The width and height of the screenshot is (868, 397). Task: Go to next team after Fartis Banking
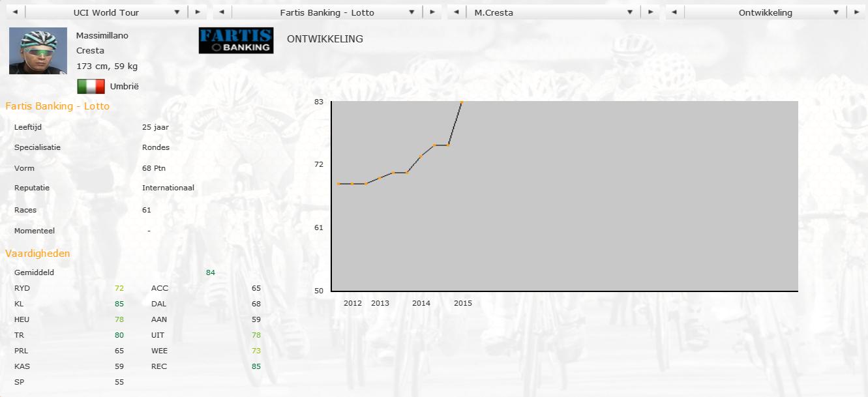click(x=431, y=12)
